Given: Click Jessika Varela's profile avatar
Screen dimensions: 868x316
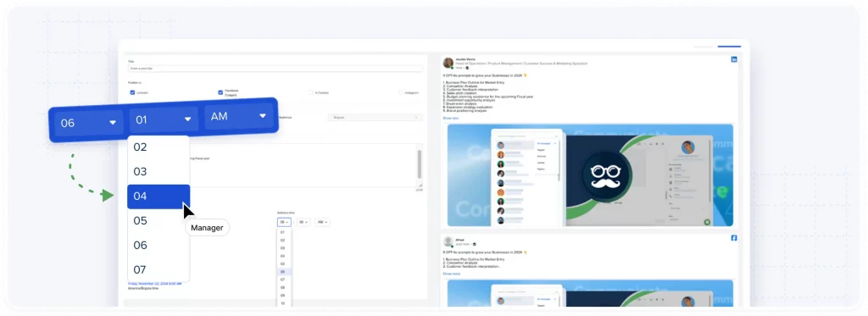Looking at the screenshot, I should coord(448,63).
